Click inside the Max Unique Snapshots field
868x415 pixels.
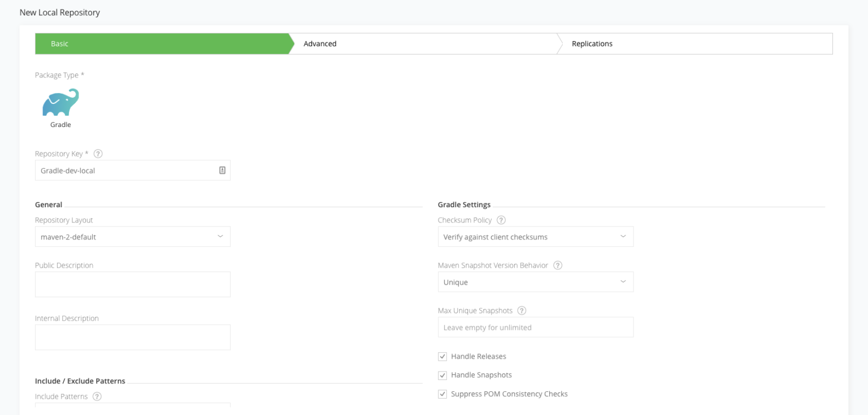click(x=535, y=327)
